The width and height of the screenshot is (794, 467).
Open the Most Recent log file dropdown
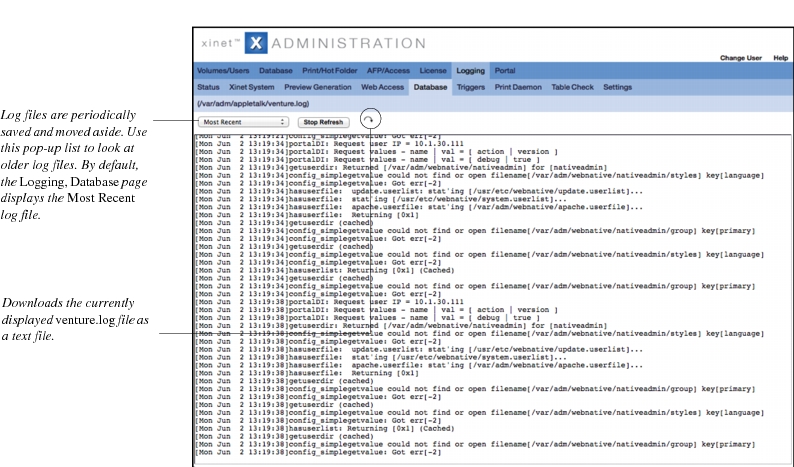(243, 122)
